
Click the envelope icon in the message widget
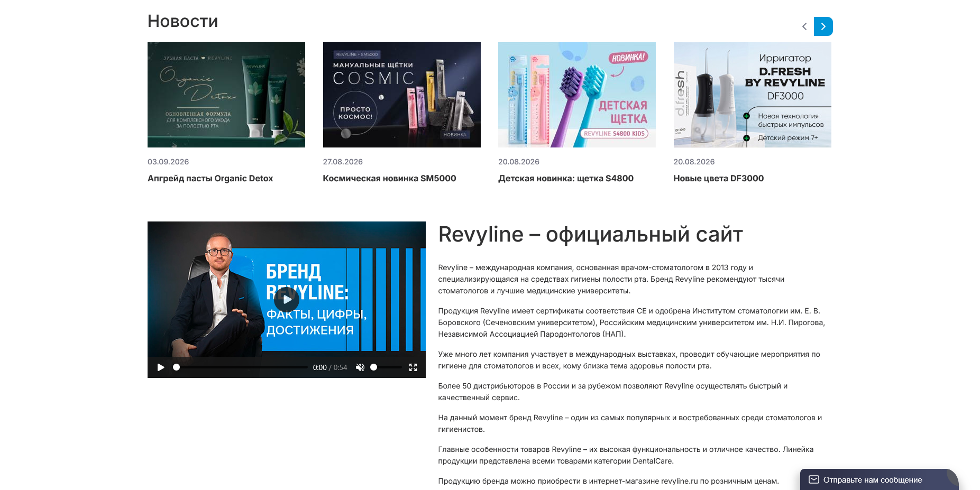point(814,479)
